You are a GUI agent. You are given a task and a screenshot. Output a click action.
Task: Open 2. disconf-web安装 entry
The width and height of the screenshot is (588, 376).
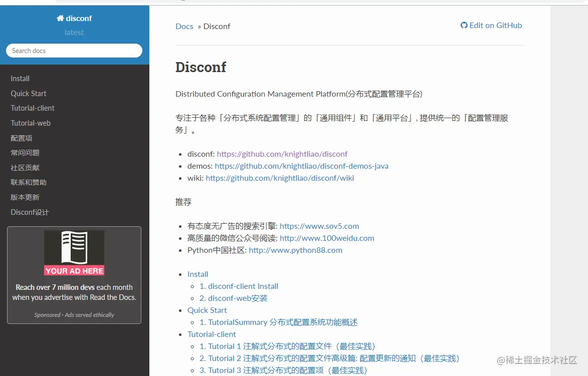(234, 298)
